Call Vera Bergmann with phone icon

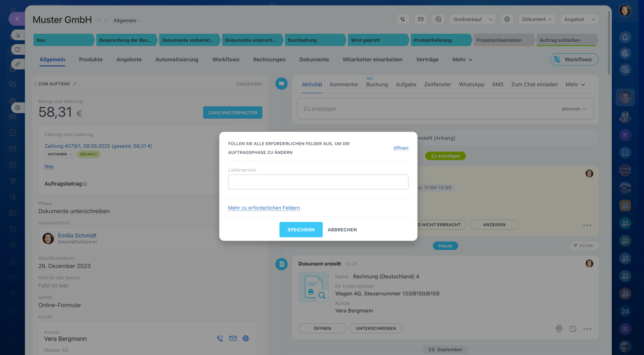(x=220, y=338)
